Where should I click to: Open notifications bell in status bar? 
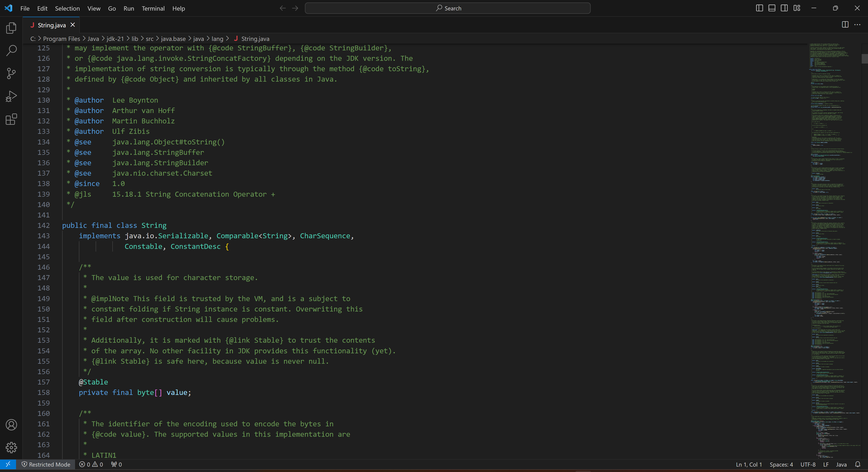point(858,464)
